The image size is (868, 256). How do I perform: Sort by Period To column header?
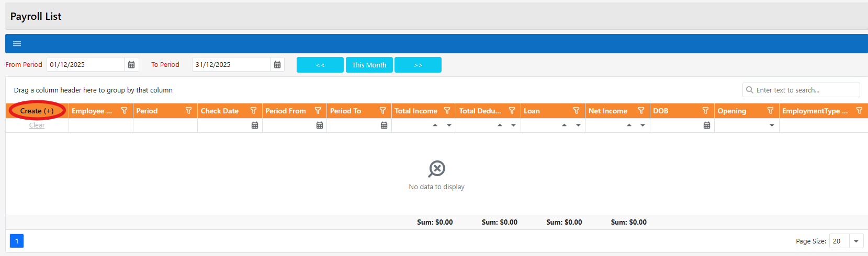coord(346,111)
